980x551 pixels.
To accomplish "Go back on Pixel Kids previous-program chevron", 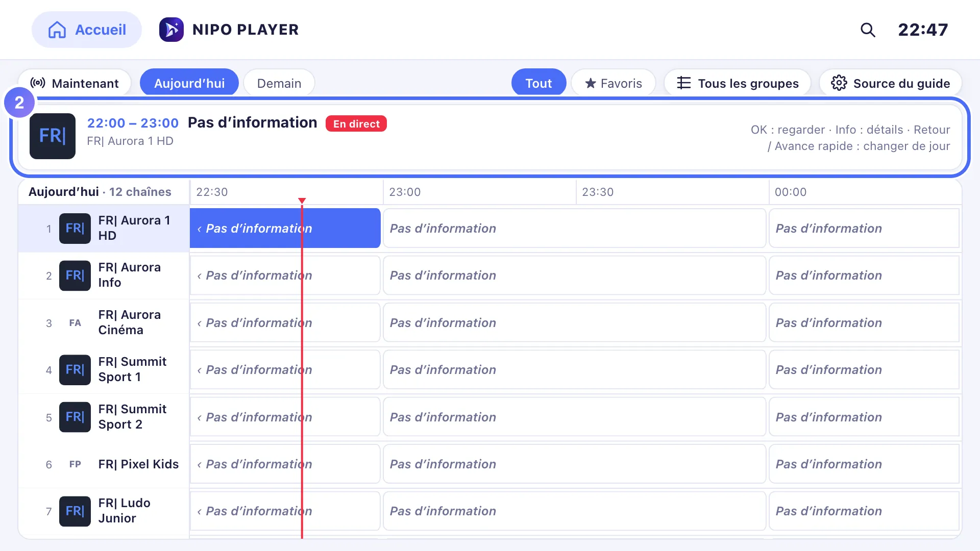I will [199, 465].
